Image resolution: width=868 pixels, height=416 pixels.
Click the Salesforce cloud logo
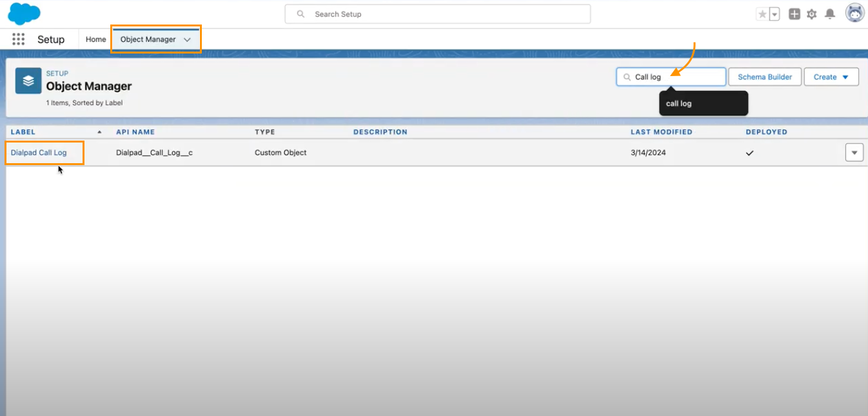pos(24,14)
